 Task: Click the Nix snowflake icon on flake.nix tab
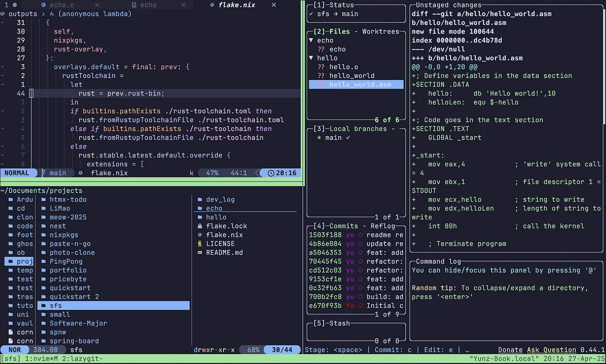[212, 5]
